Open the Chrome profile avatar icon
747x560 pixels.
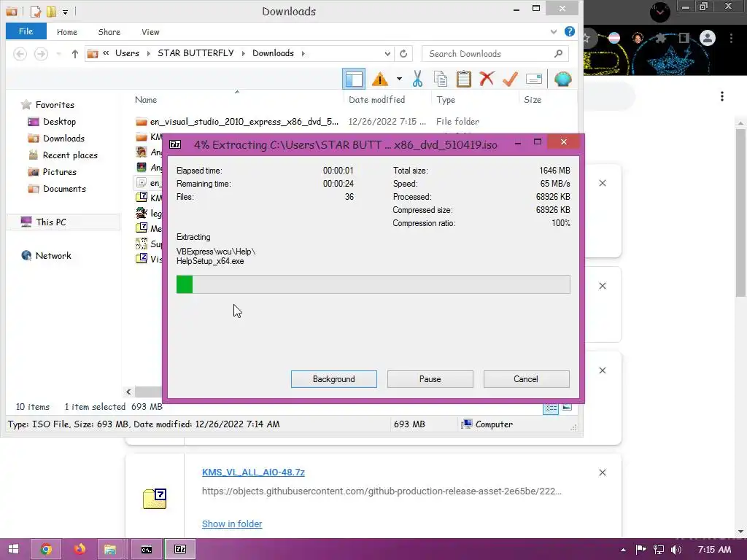(x=708, y=38)
